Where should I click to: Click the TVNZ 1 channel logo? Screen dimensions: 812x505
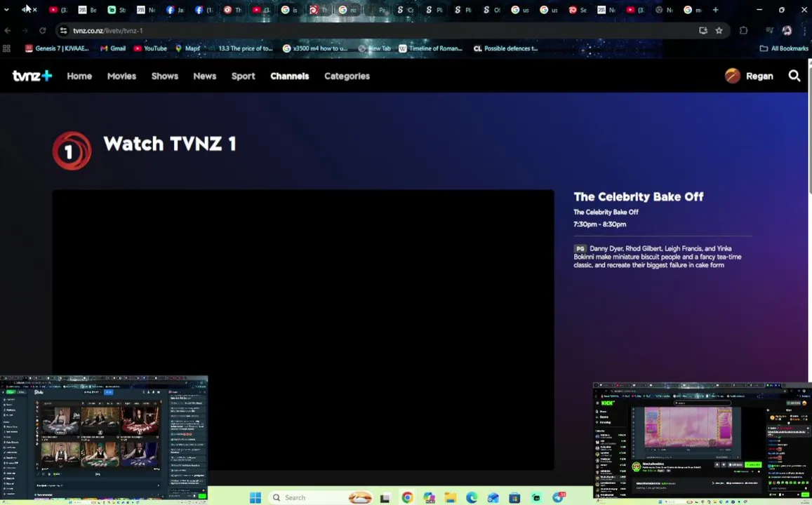(72, 151)
